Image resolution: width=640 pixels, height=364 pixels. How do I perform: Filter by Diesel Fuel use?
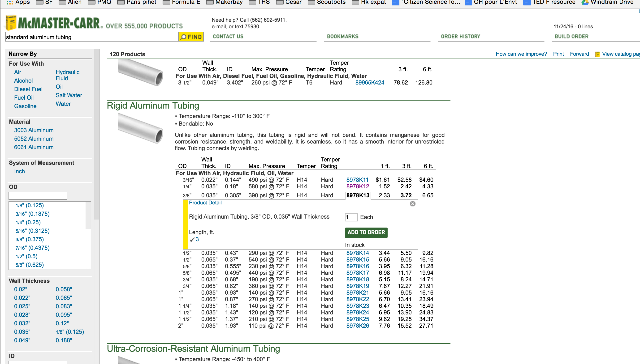coord(28,89)
